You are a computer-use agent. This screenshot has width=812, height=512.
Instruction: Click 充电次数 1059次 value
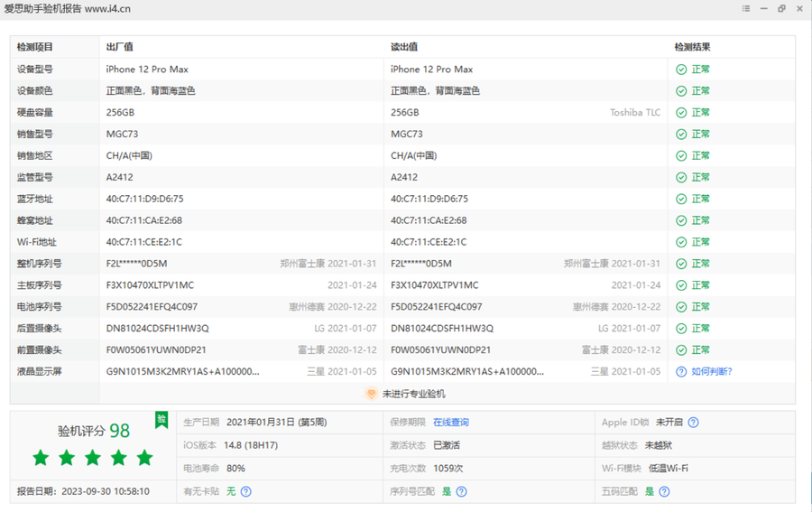click(448, 469)
